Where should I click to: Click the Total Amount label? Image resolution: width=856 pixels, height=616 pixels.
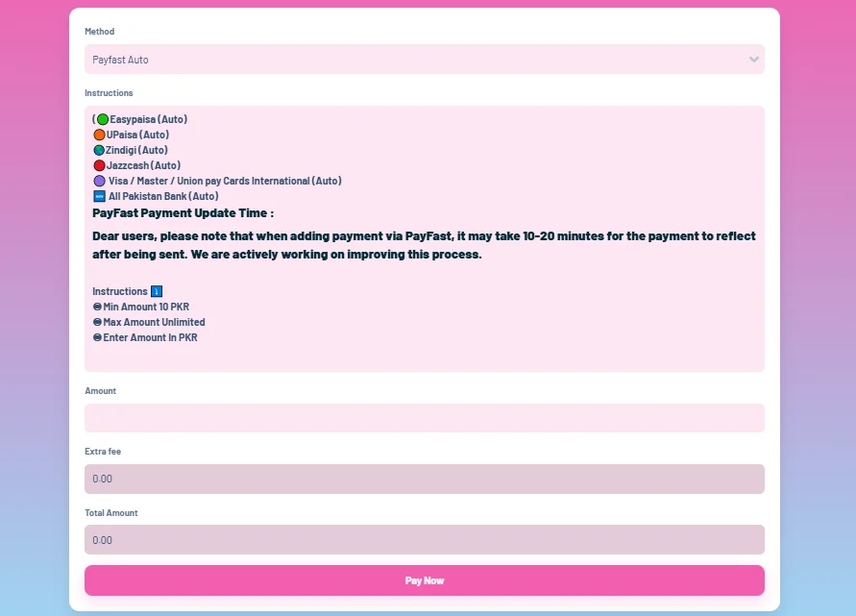point(110,513)
